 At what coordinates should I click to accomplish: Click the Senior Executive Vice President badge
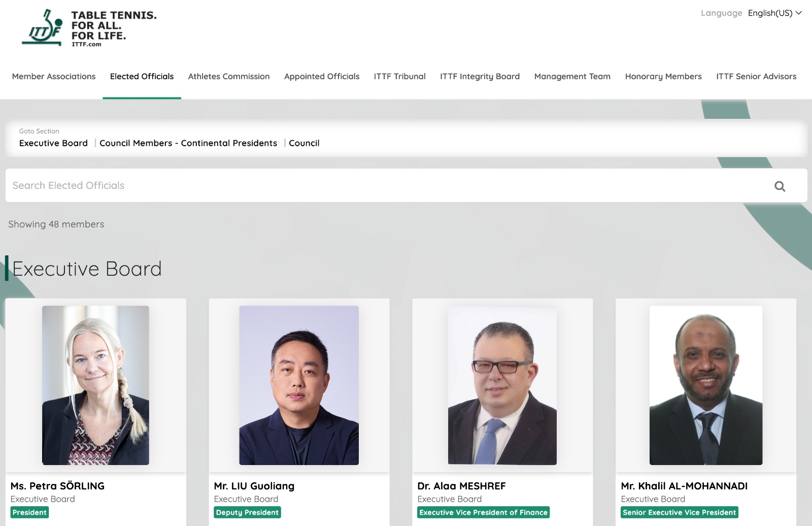tap(679, 512)
